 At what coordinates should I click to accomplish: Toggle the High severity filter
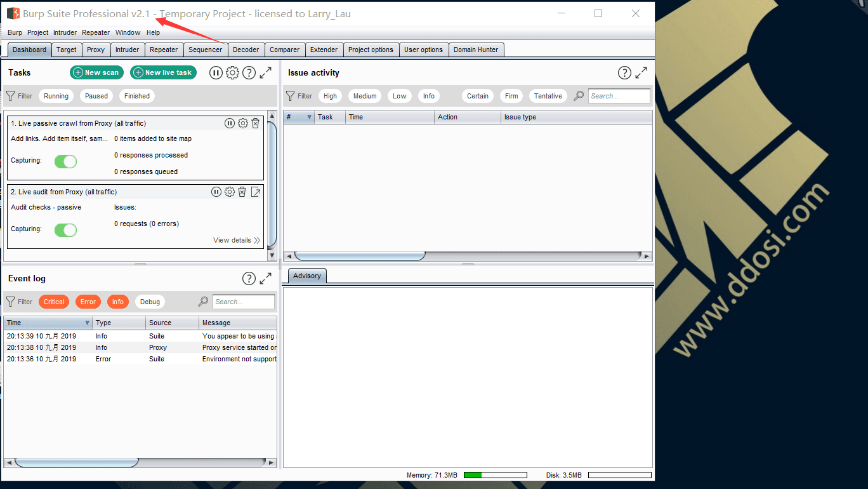[330, 96]
